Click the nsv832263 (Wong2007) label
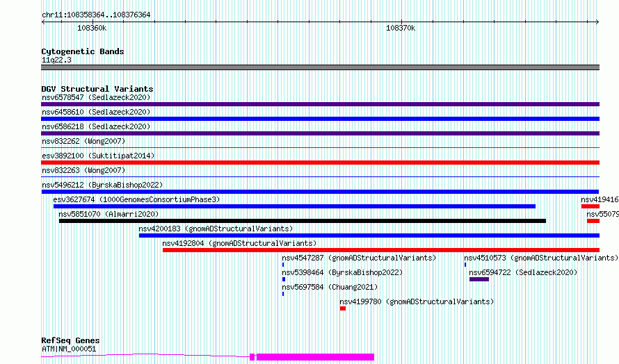 tap(83, 170)
